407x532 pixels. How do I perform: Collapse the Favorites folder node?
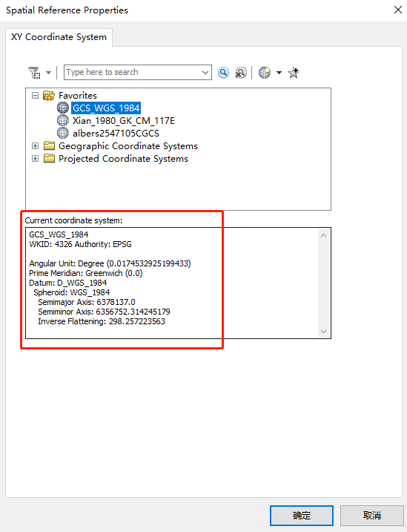coord(36,95)
